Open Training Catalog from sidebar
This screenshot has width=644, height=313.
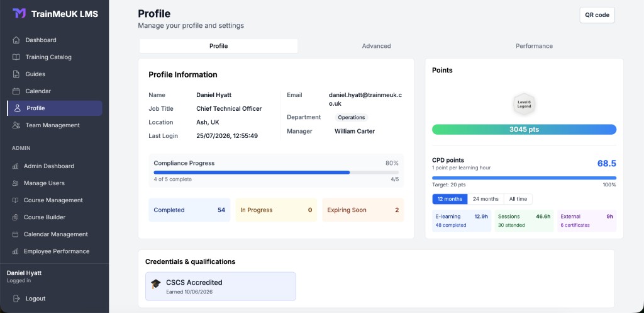[54, 57]
